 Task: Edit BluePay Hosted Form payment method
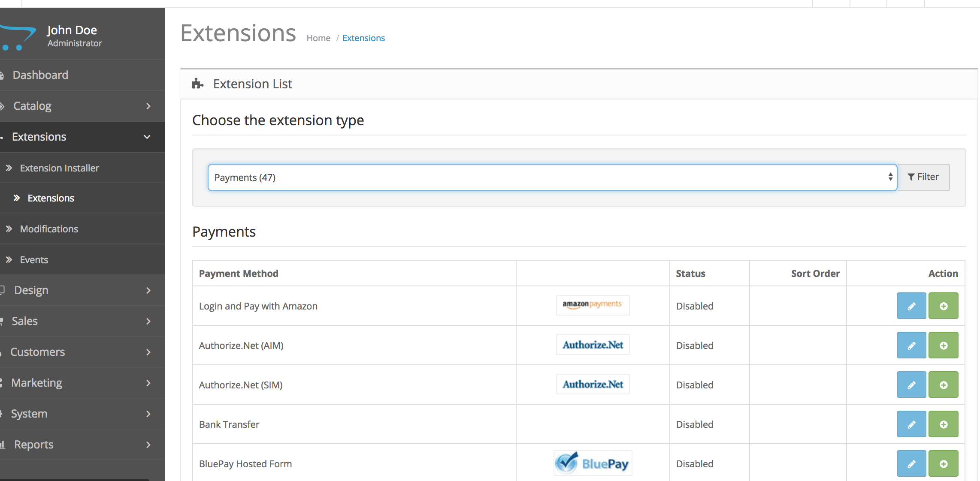tap(911, 463)
